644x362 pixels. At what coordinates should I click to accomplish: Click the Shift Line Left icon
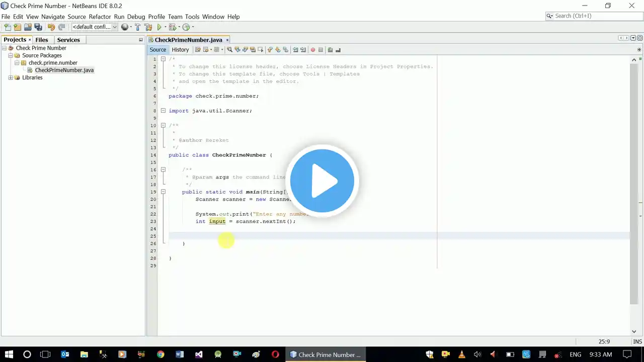pyautogui.click(x=295, y=50)
